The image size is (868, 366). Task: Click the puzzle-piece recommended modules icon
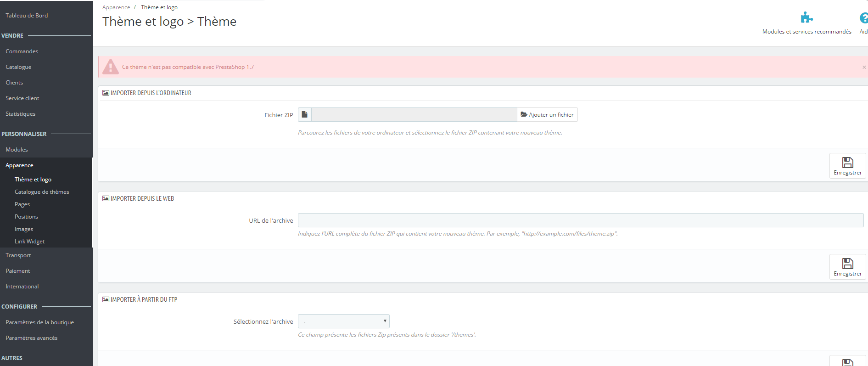pyautogui.click(x=806, y=18)
